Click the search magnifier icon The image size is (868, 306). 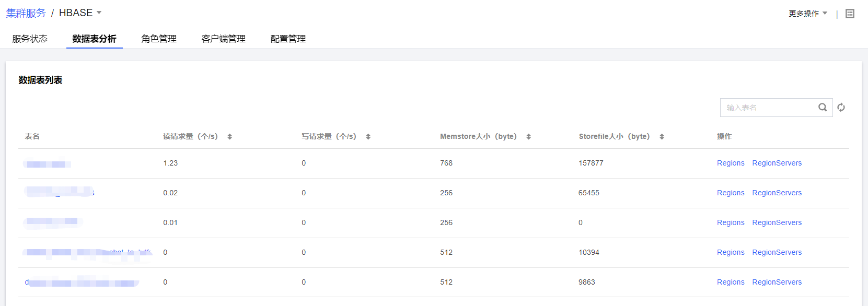(823, 108)
